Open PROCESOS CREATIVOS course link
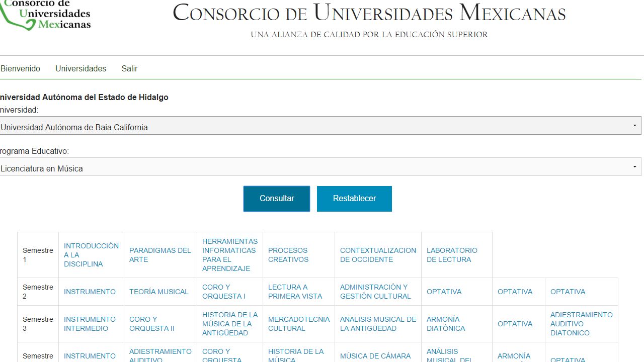Screen dimensions: 644x362 pyautogui.click(x=288, y=255)
